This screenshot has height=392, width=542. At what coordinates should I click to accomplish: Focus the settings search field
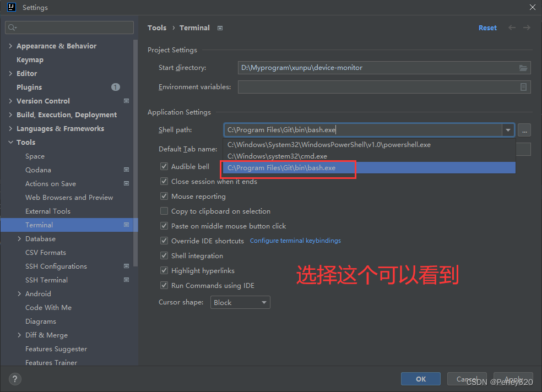[x=69, y=28]
